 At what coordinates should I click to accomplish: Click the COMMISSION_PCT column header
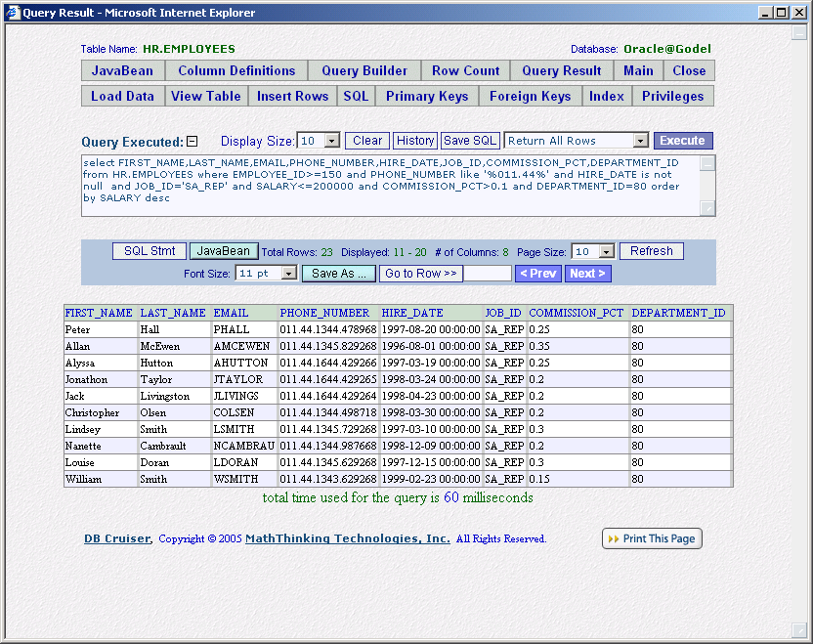[x=577, y=313]
